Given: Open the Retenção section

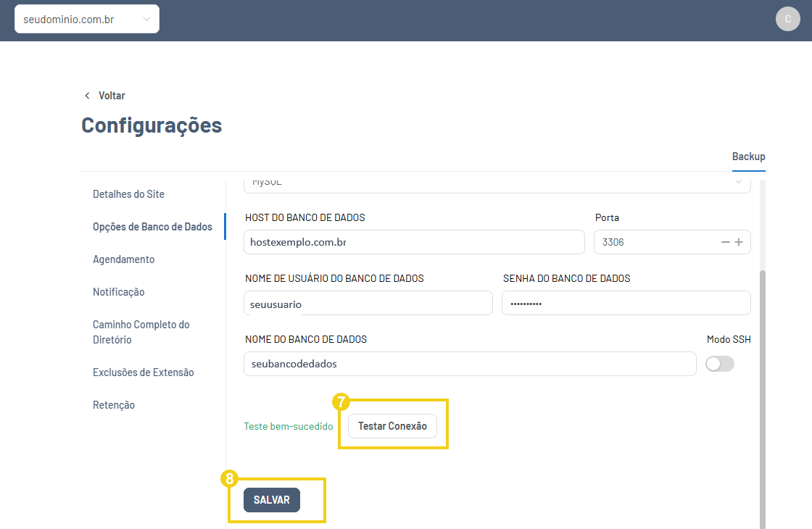Looking at the screenshot, I should (114, 405).
